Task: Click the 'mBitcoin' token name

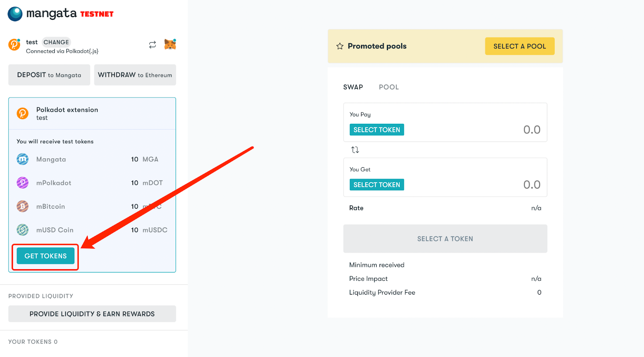Action: (51, 206)
